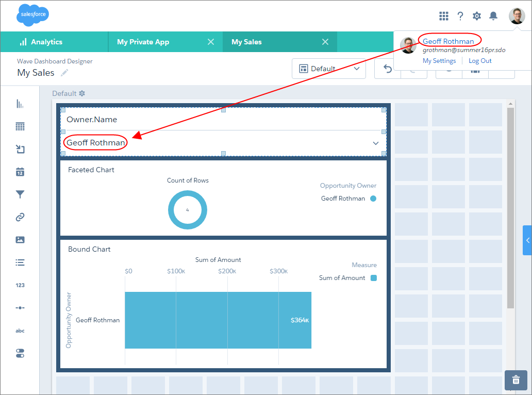Add a container widget from sidebar

click(20, 149)
